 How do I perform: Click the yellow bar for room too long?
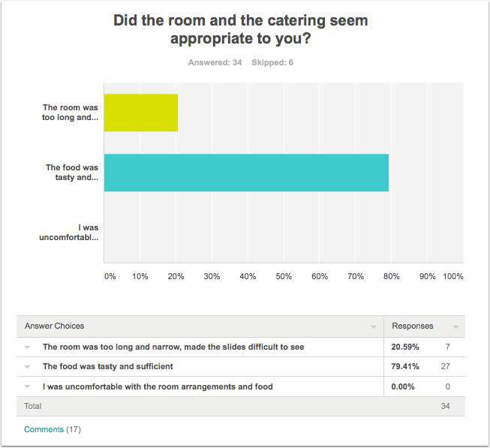click(141, 113)
